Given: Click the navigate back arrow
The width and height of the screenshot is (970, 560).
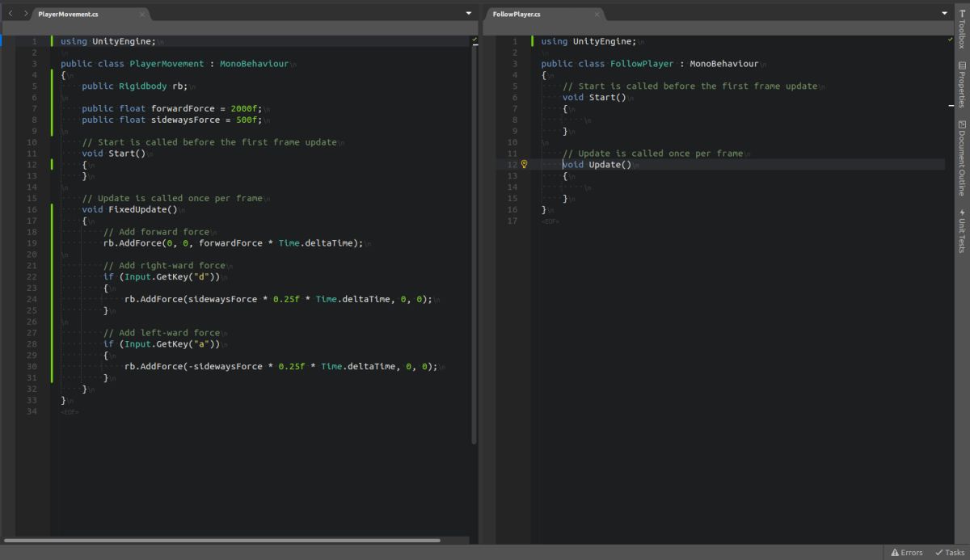Looking at the screenshot, I should click(x=11, y=14).
